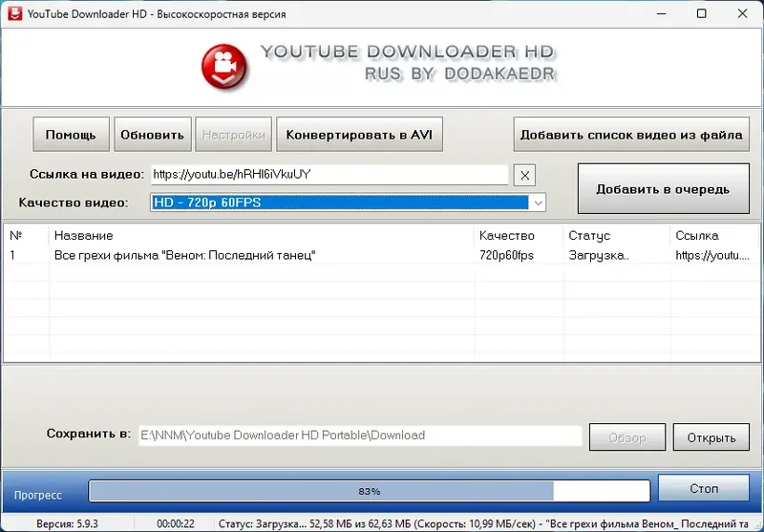Click the Загрузка.. status cell
The width and height of the screenshot is (764, 532).
[x=599, y=255]
